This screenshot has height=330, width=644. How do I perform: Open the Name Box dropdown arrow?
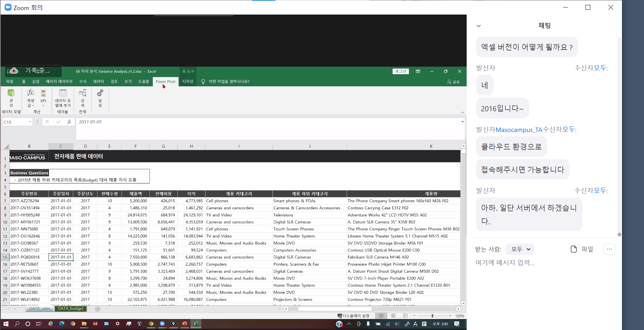pos(30,122)
